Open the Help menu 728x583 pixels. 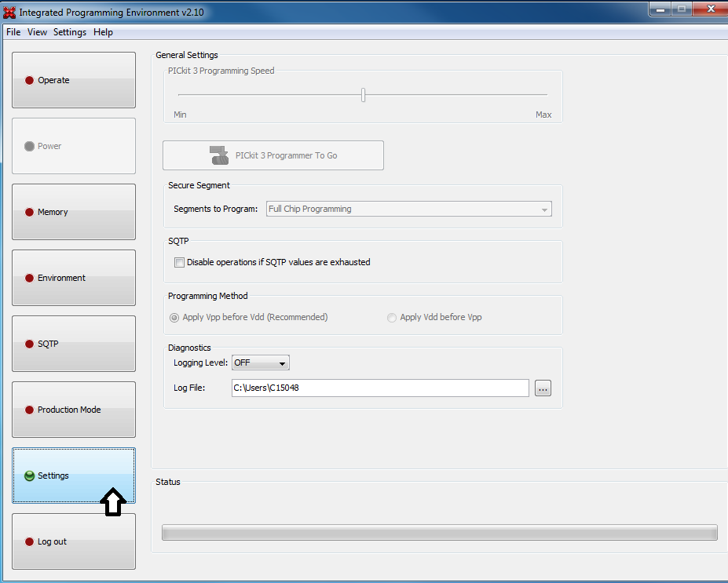pos(103,32)
